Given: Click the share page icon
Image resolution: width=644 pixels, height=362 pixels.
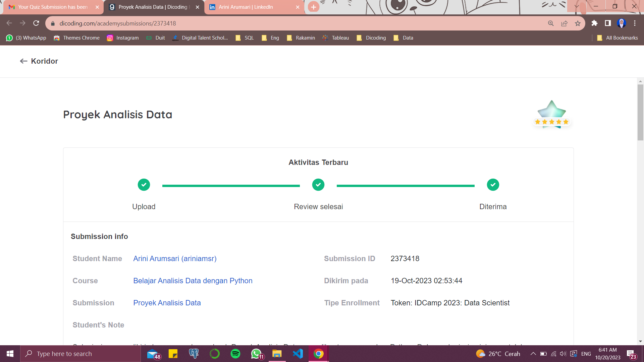Looking at the screenshot, I should [564, 23].
